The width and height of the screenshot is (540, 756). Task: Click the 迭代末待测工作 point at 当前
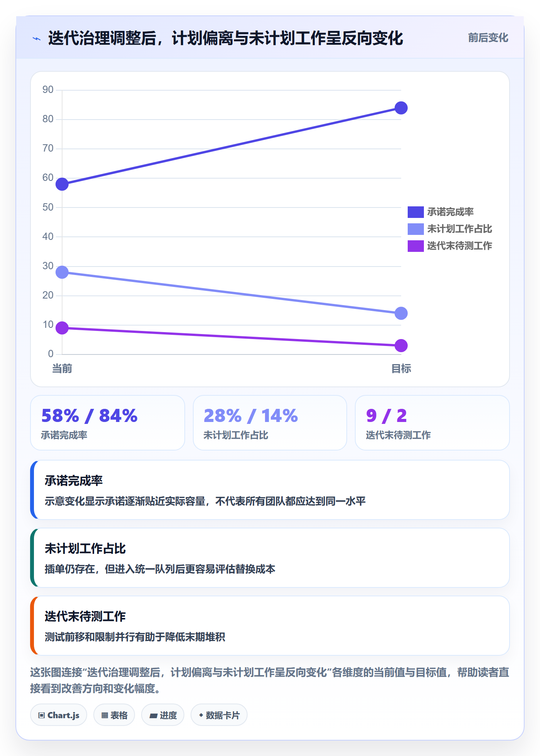(x=62, y=328)
